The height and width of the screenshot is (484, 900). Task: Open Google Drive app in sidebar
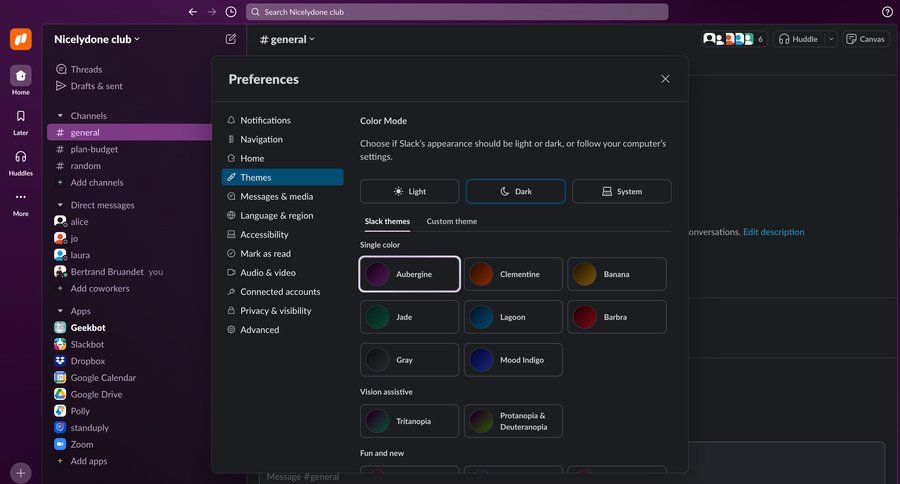[96, 394]
